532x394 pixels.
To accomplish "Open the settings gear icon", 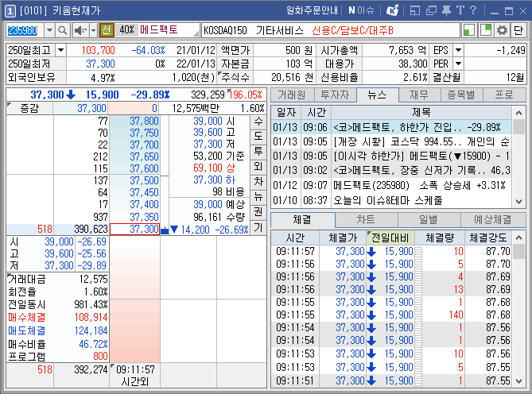I will pyautogui.click(x=502, y=30).
